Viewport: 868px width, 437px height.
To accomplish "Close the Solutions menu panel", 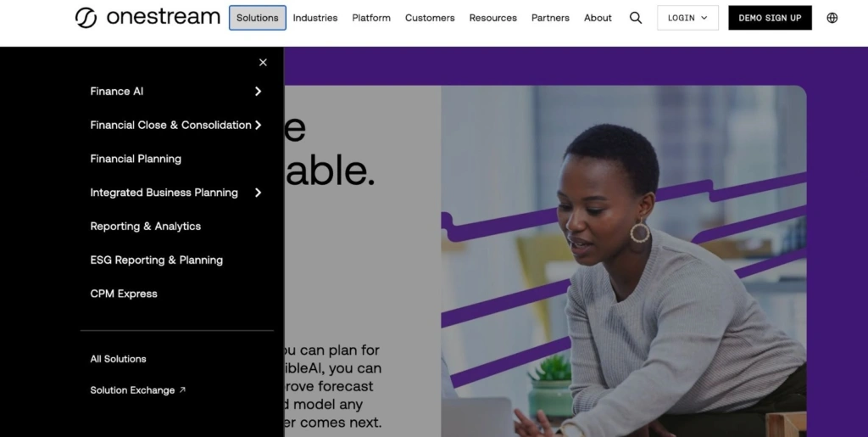I will (263, 63).
